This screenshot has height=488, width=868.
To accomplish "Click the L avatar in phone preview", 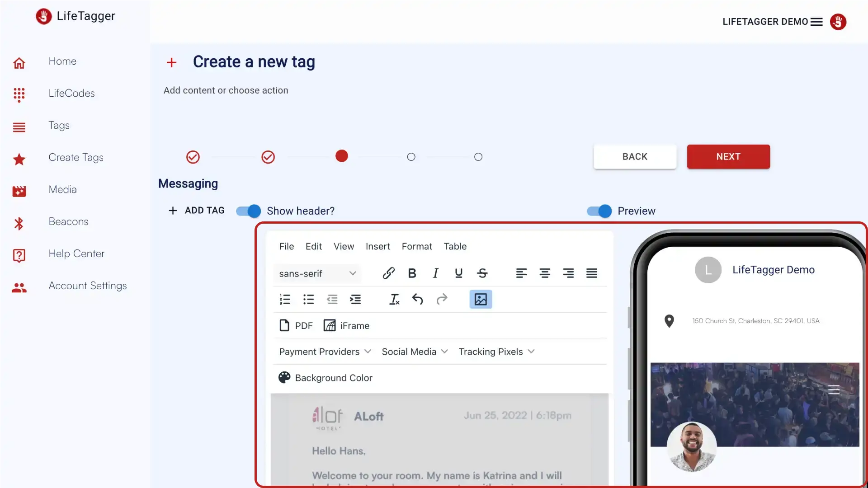I will tap(708, 270).
